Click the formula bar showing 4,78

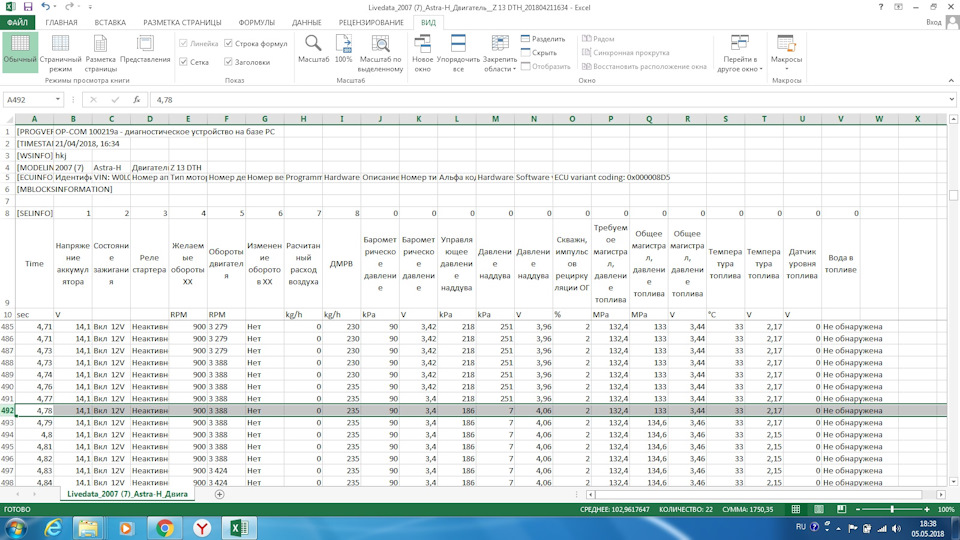click(x=548, y=100)
